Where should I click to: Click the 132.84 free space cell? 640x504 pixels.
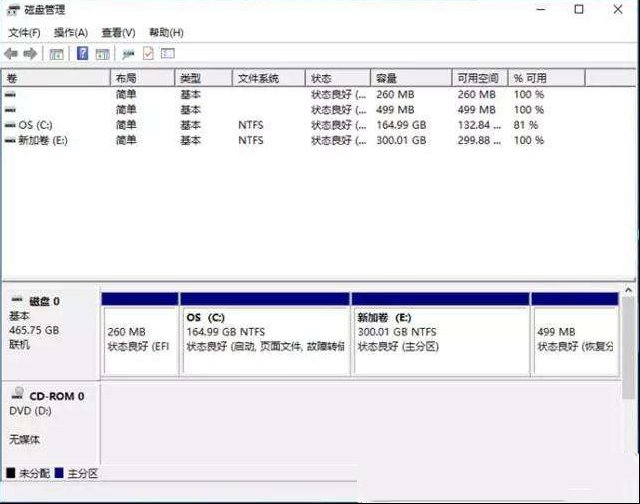[479, 125]
